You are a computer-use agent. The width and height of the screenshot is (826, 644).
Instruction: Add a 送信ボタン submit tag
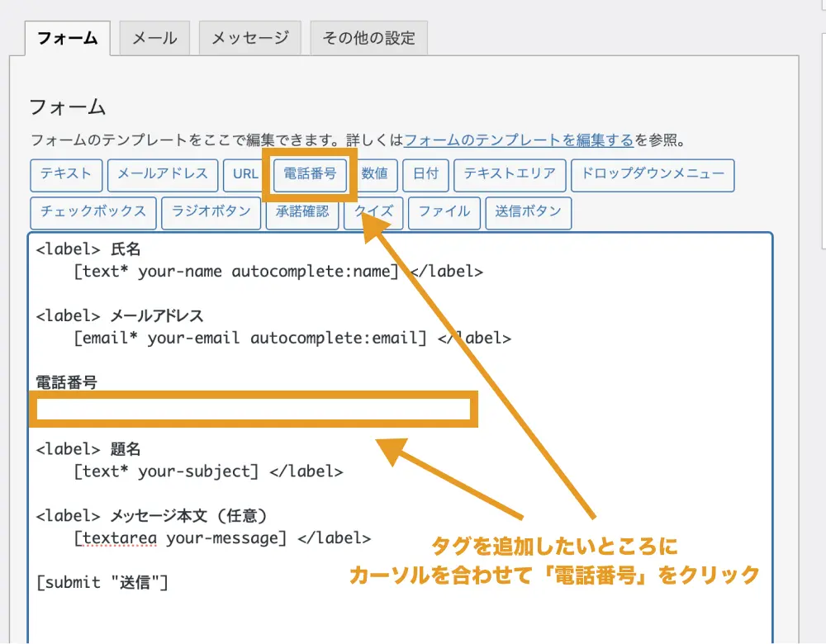coord(528,212)
